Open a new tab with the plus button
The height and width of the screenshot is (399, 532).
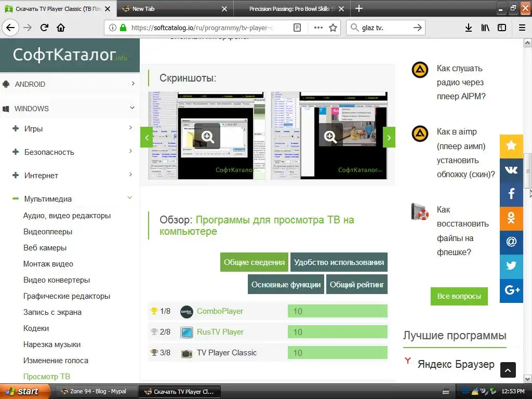(x=358, y=8)
